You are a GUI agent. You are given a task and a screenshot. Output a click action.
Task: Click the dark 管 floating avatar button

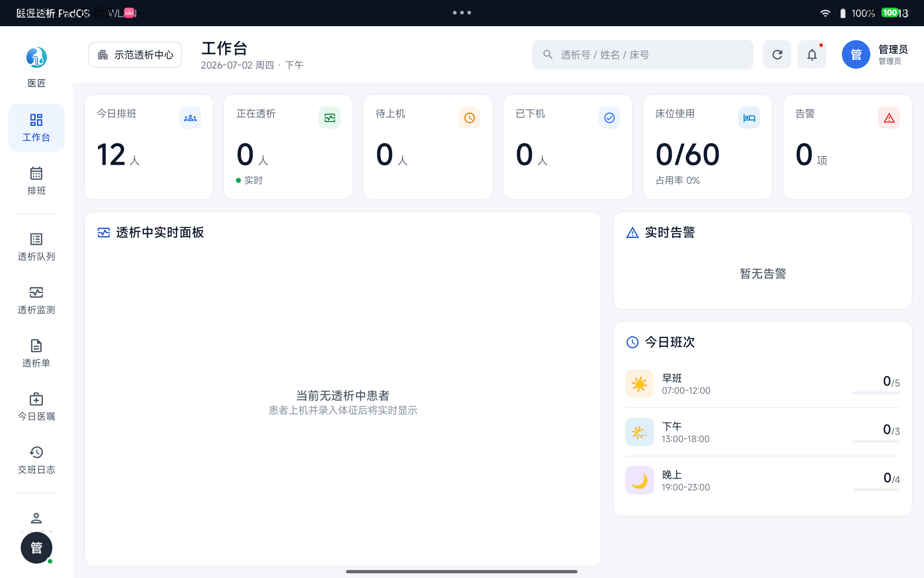[x=37, y=548]
